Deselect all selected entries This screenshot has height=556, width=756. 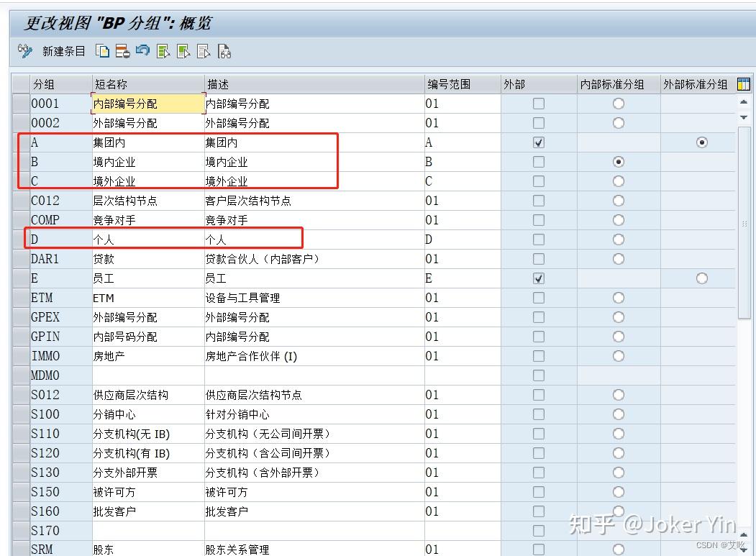click(201, 50)
